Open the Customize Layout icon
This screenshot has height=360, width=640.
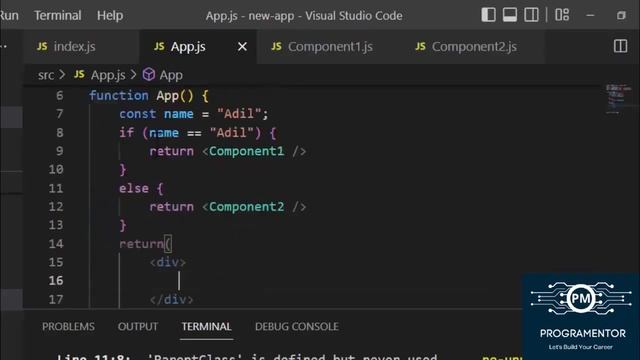pyautogui.click(x=562, y=15)
